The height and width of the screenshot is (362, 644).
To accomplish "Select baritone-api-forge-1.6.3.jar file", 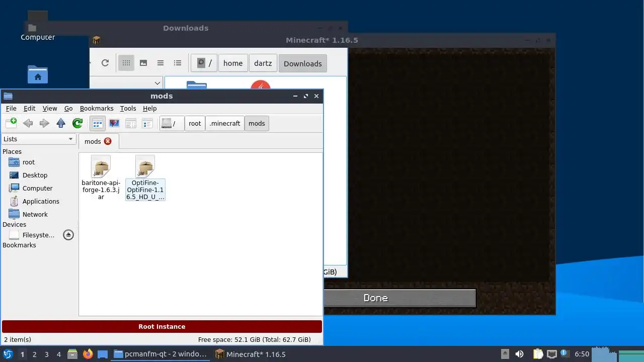I will coord(101,178).
